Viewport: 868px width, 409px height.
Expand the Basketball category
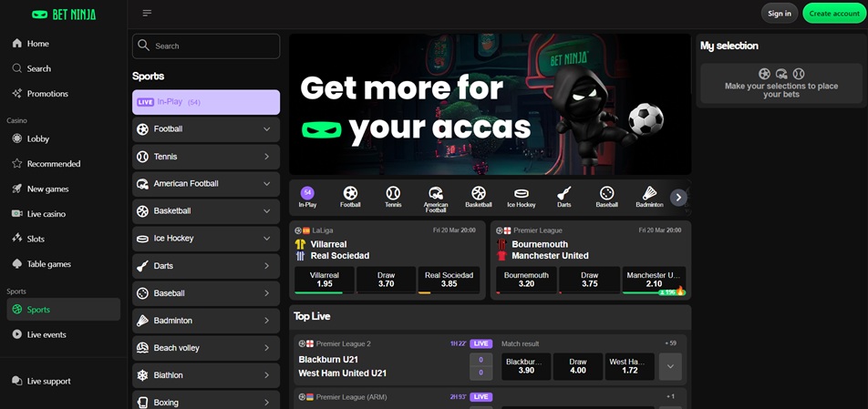point(267,211)
